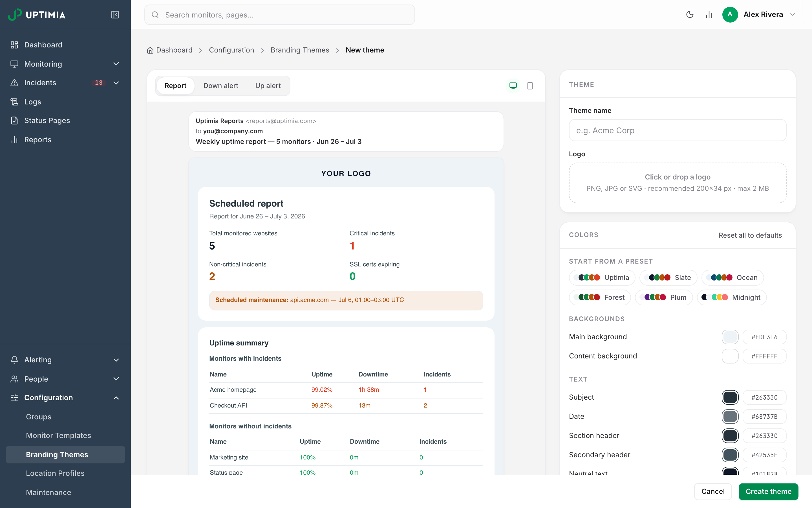Click the Incidents badge showing 13

(99, 83)
